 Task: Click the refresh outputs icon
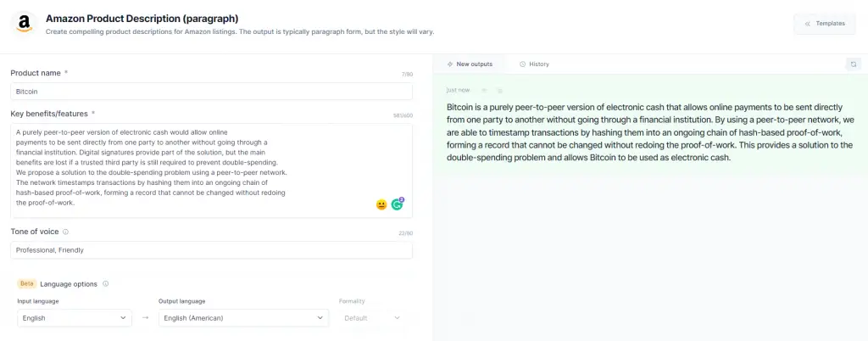click(x=853, y=64)
